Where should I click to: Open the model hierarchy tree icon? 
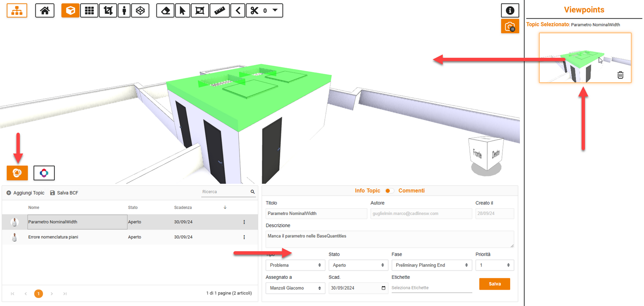click(x=17, y=10)
